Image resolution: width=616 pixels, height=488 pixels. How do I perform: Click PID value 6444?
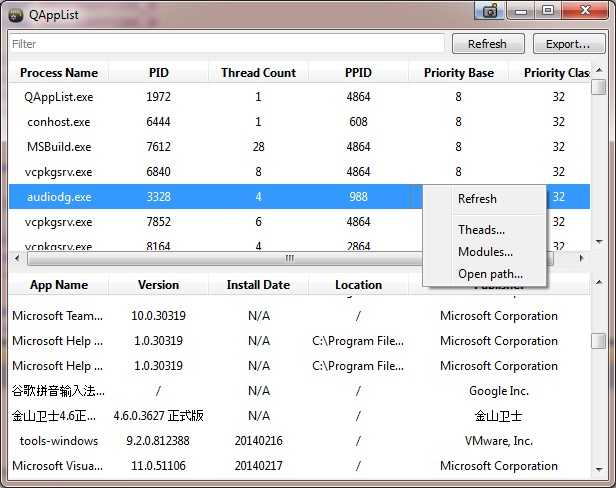click(159, 122)
